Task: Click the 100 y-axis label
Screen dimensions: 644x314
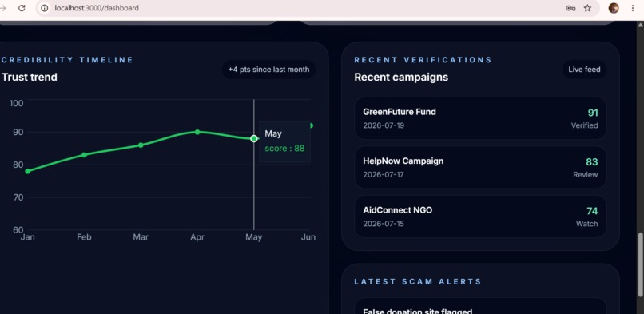Action: tap(17, 103)
